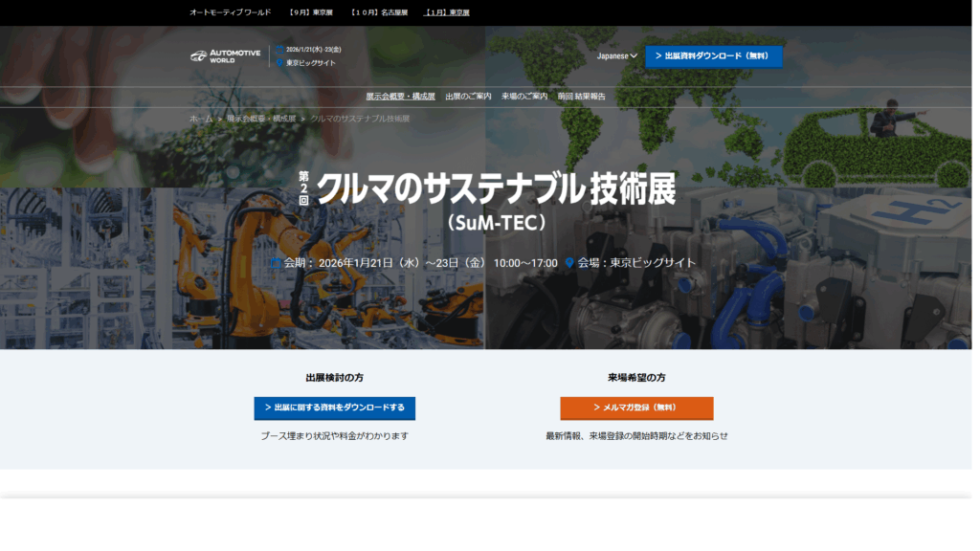980x551 pixels.
Task: Switch to the 【9月】東京展 tab
Action: coord(310,12)
